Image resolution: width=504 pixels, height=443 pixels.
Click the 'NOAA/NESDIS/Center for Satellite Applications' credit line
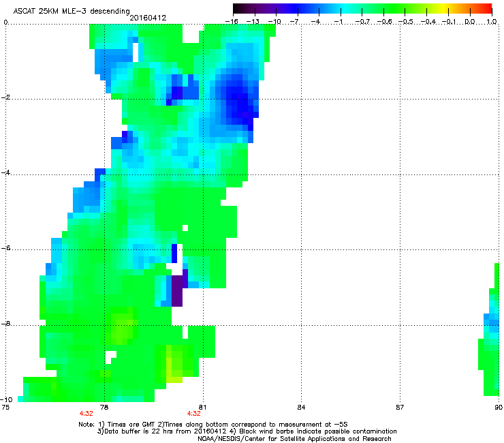pyautogui.click(x=294, y=439)
